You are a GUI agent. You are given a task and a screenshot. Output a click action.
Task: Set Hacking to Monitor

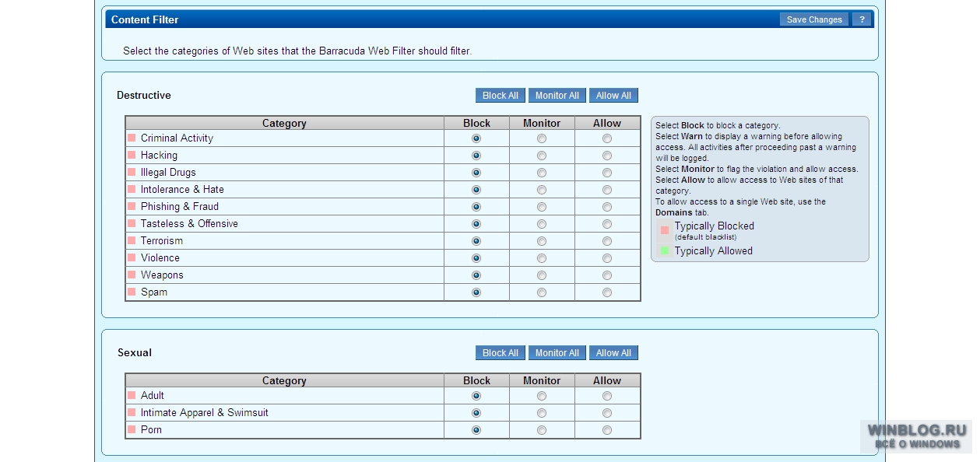point(542,156)
